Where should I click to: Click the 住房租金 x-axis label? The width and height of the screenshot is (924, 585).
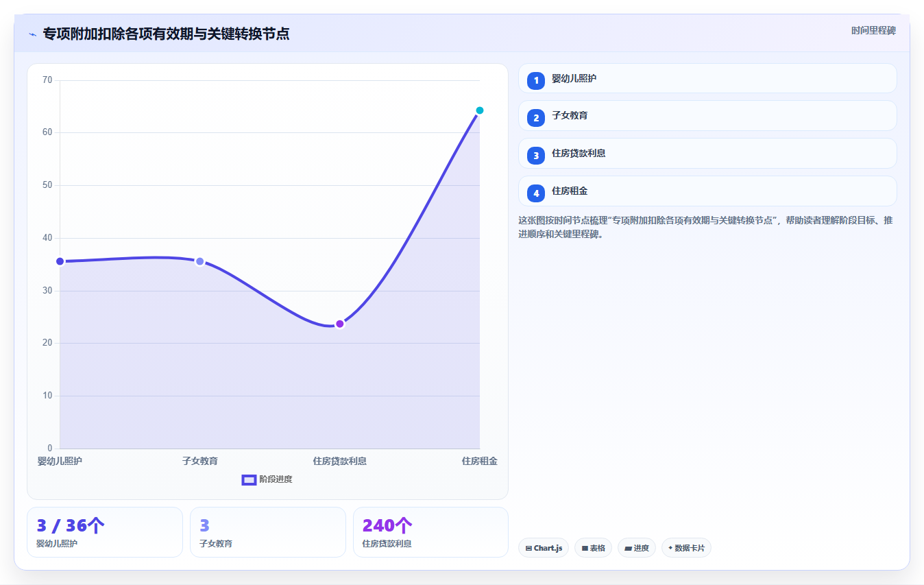tap(480, 461)
